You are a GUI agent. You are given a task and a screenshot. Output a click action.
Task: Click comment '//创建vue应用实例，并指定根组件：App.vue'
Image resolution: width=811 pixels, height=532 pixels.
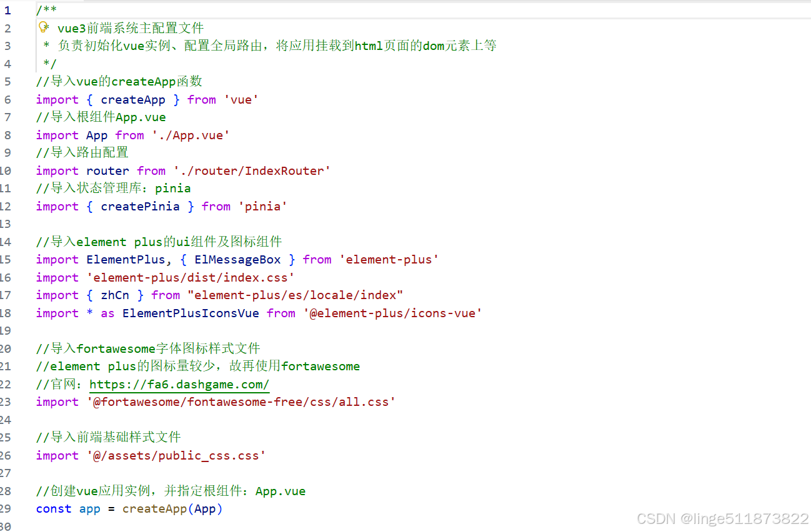click(171, 491)
